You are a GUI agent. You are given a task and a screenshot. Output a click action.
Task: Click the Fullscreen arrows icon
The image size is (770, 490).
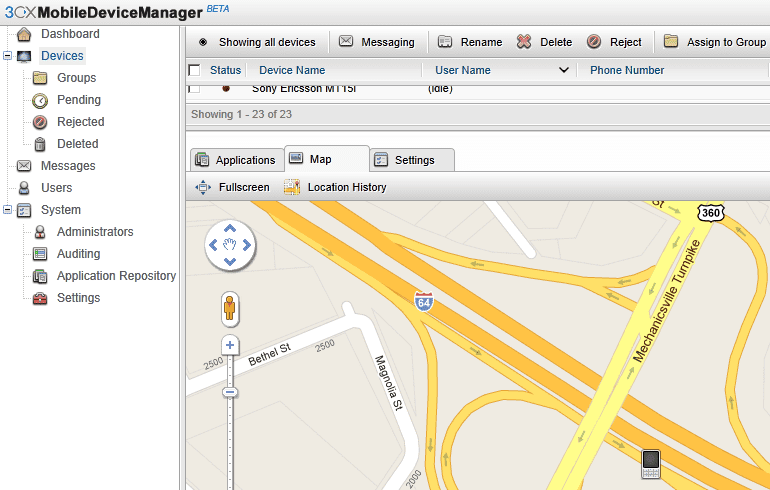pyautogui.click(x=203, y=187)
